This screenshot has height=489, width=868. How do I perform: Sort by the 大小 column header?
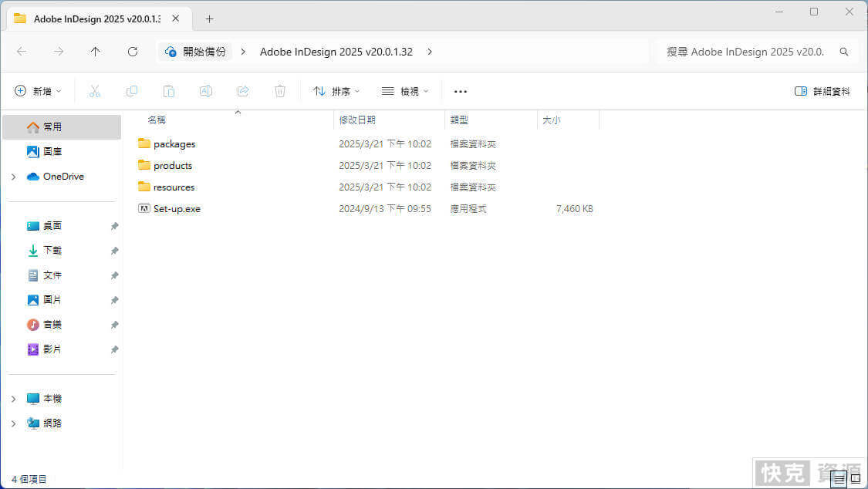click(552, 120)
